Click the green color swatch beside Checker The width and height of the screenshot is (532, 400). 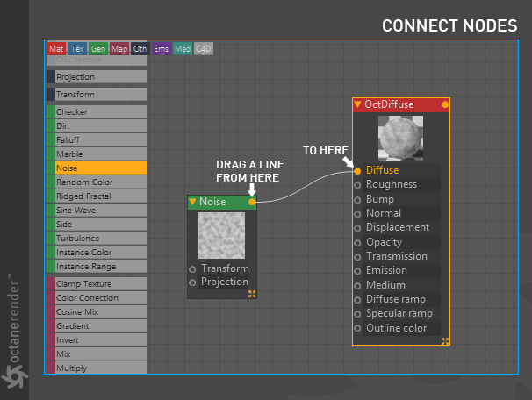point(51,112)
